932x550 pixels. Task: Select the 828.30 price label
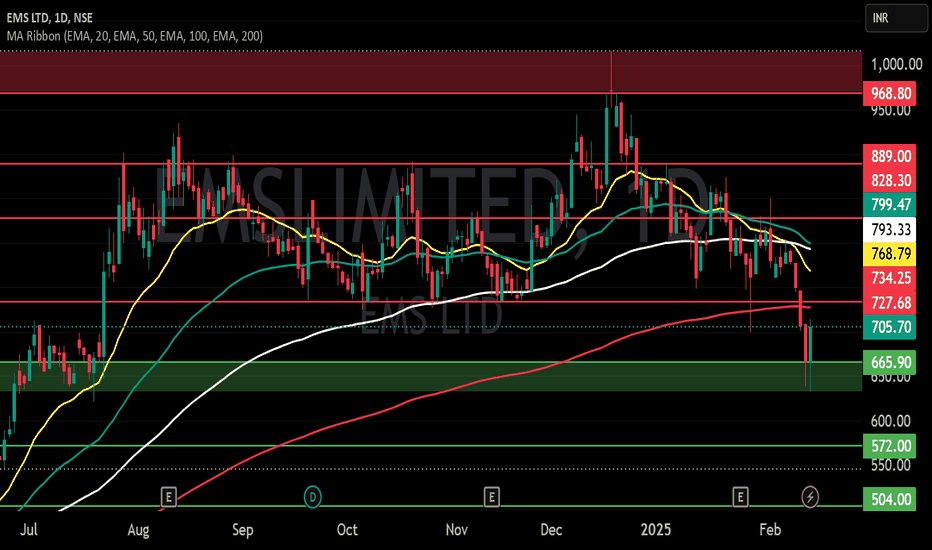click(890, 181)
